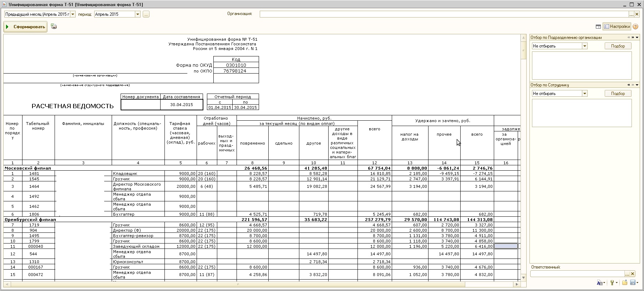Open the Предыдущий месяц period preset dropdown
The image size is (644, 291).
tap(73, 14)
